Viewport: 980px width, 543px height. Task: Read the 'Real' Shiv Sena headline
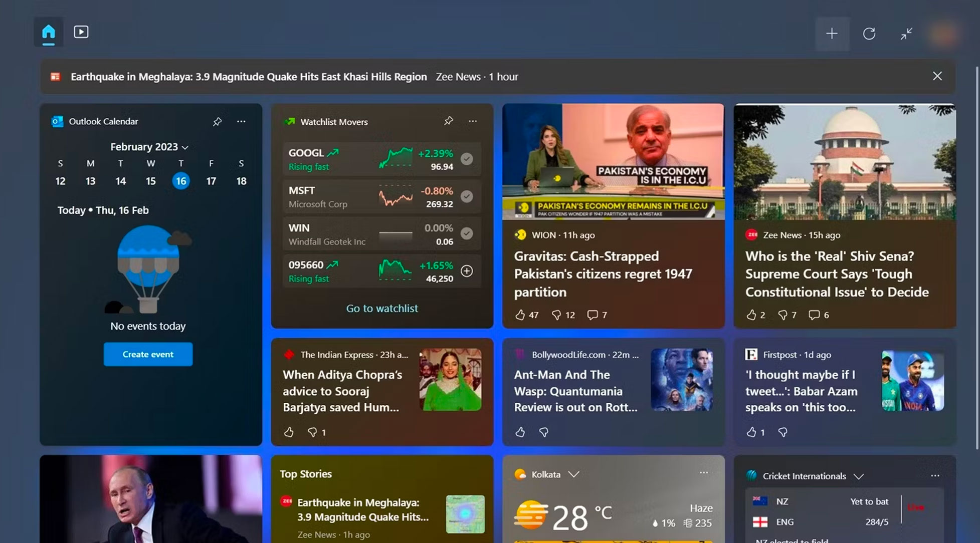[x=837, y=274]
